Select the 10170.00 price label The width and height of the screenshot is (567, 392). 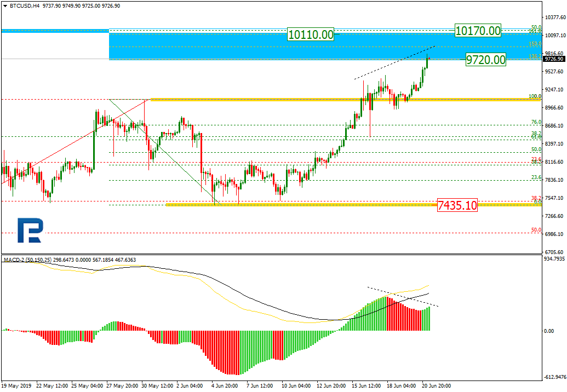pyautogui.click(x=478, y=31)
